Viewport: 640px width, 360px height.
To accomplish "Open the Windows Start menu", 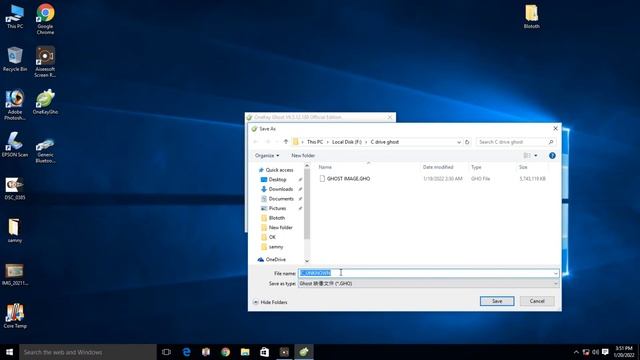I will pyautogui.click(x=9, y=352).
